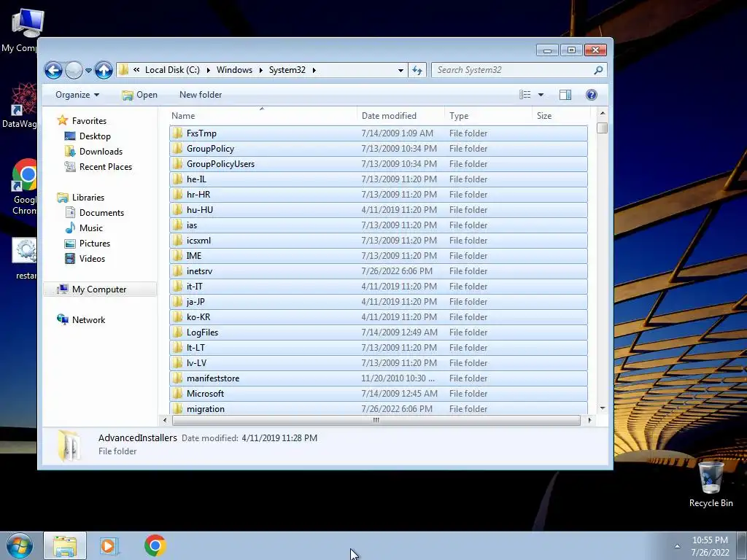Viewport: 747px width, 560px height.
Task: Go up one folder level
Action: click(x=104, y=71)
